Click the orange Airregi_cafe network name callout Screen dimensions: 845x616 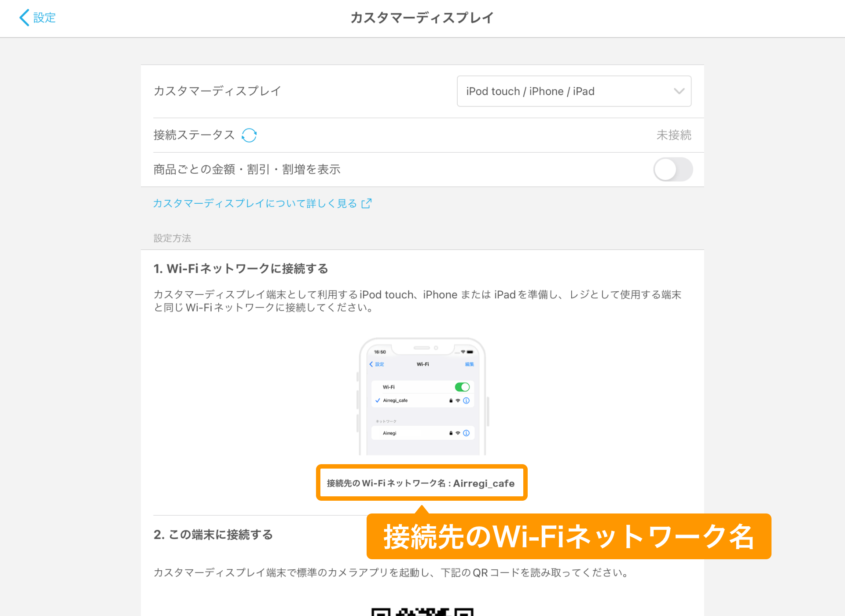421,483
